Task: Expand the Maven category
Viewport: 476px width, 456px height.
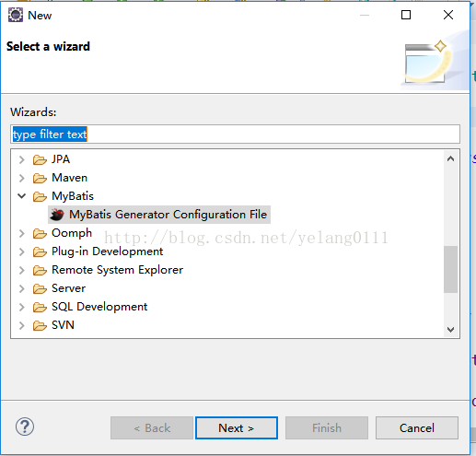Action: click(21, 178)
